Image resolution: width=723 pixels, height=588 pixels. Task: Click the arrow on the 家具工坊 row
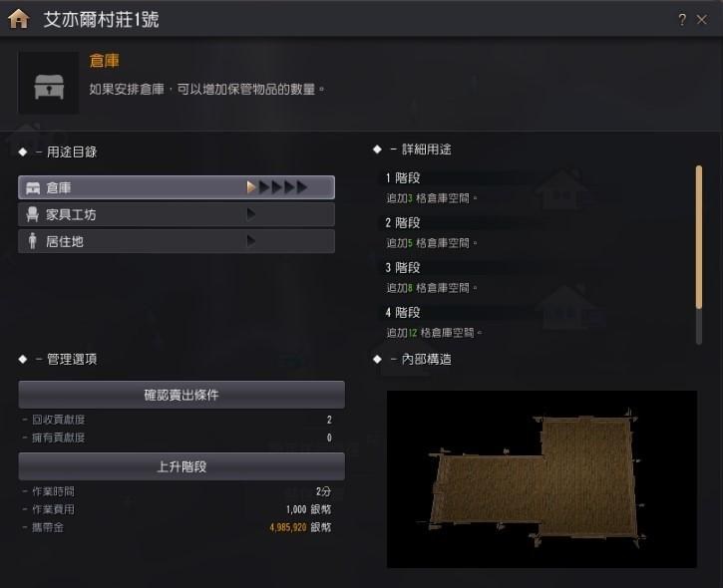251,214
